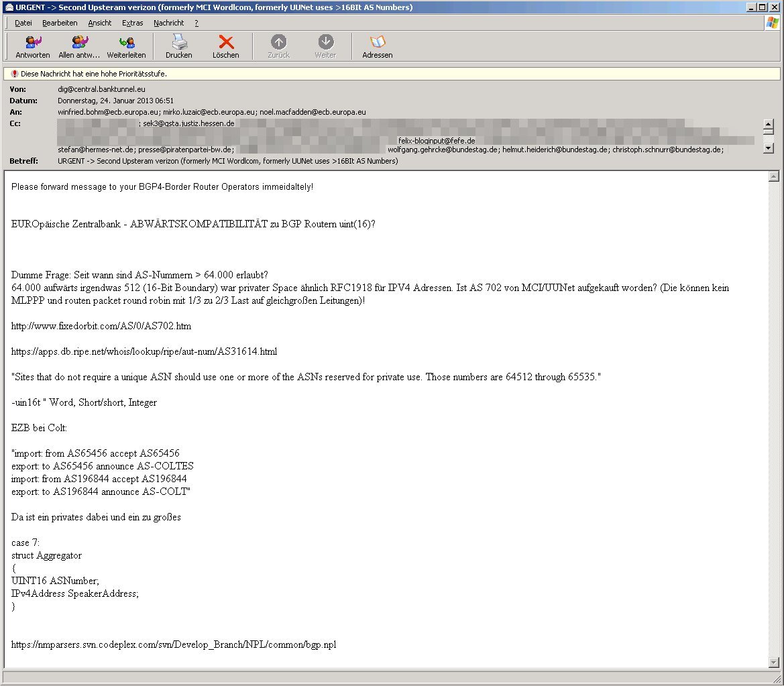Click message body scrollbar down arrow
This screenshot has height=686, width=784.
pos(773,662)
